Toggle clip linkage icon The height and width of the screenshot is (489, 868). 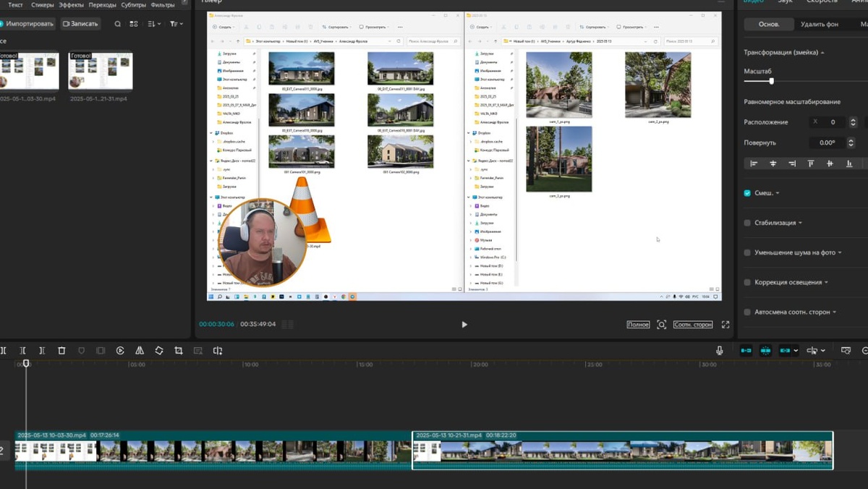tap(785, 350)
